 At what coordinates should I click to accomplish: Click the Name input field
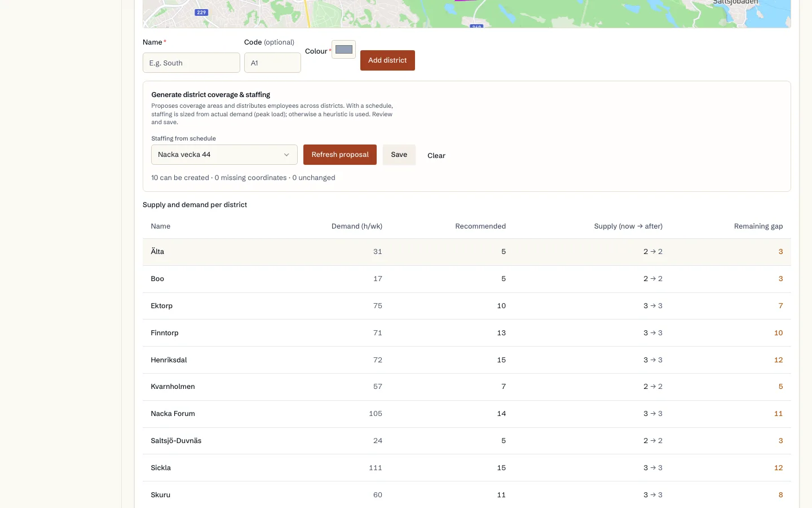(x=191, y=63)
